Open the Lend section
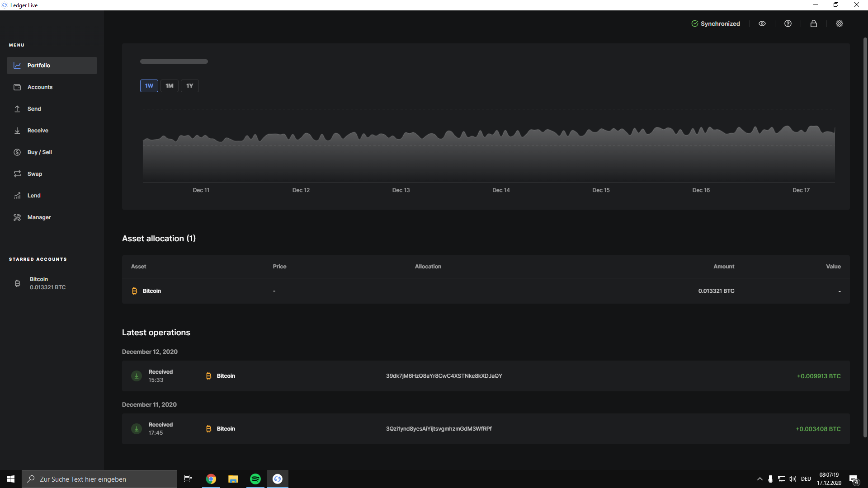 pyautogui.click(x=34, y=196)
